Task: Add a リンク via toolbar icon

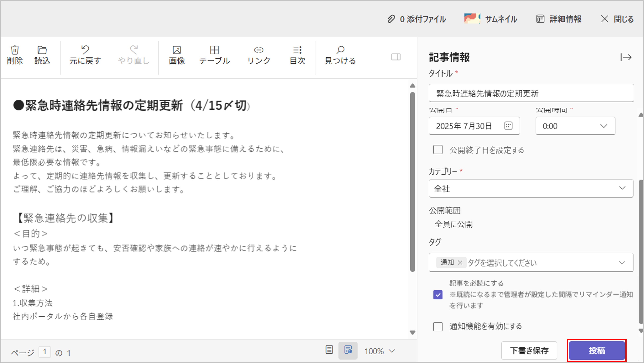Action: tap(258, 55)
